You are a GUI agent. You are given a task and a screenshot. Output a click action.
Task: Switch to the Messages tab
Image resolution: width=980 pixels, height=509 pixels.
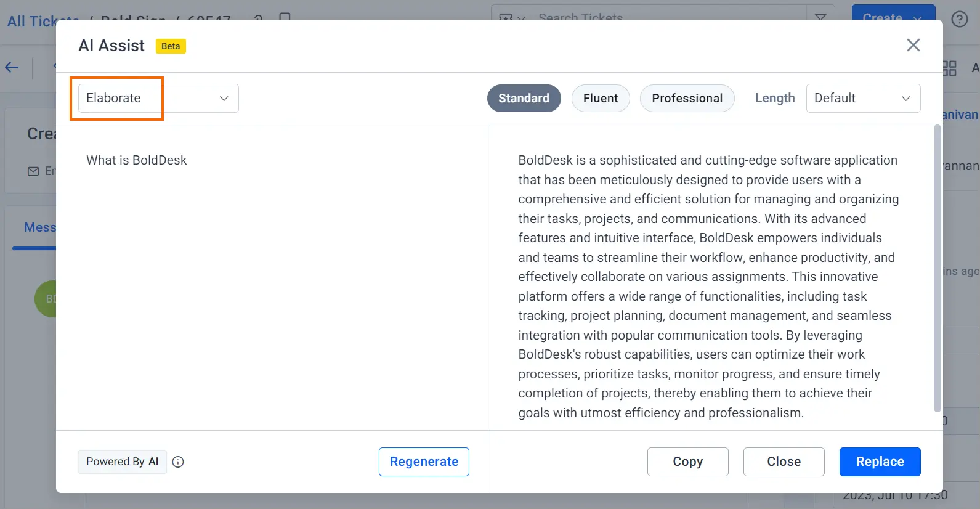(39, 227)
